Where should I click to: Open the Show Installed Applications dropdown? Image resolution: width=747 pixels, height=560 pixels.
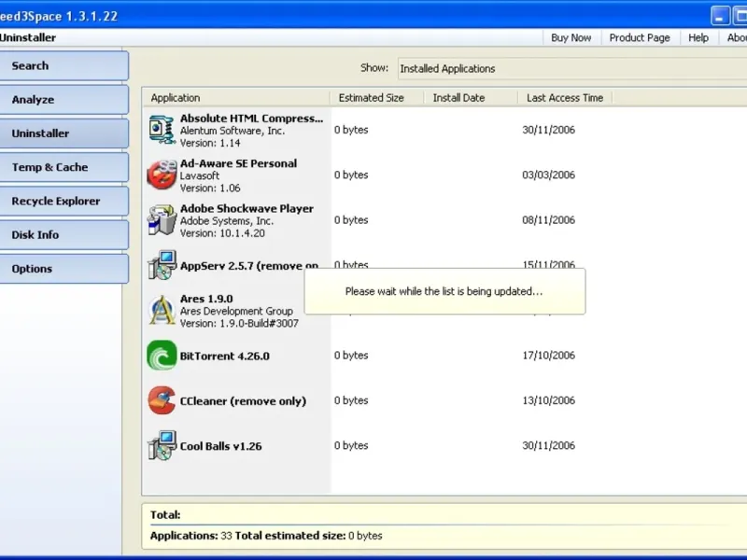click(x=571, y=68)
